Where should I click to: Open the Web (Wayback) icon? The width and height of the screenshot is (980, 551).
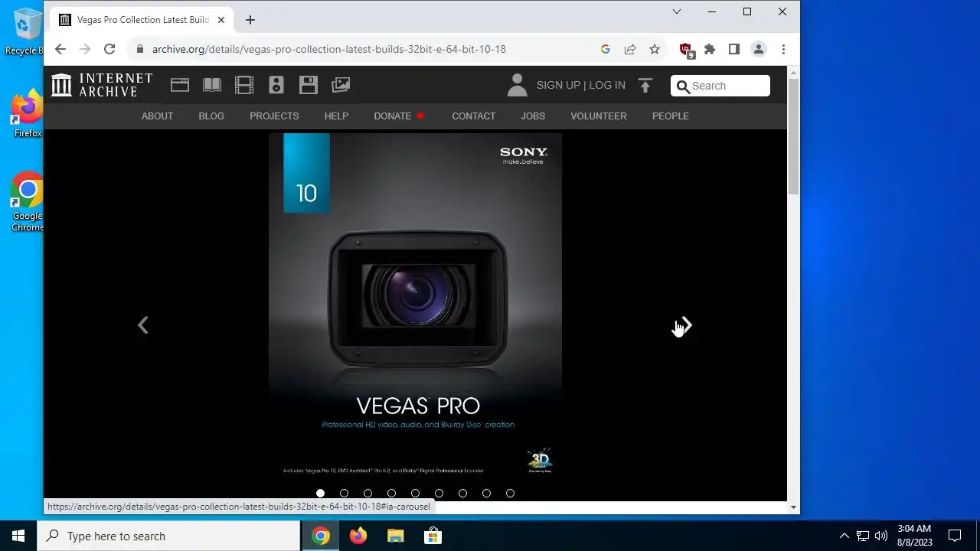[180, 85]
